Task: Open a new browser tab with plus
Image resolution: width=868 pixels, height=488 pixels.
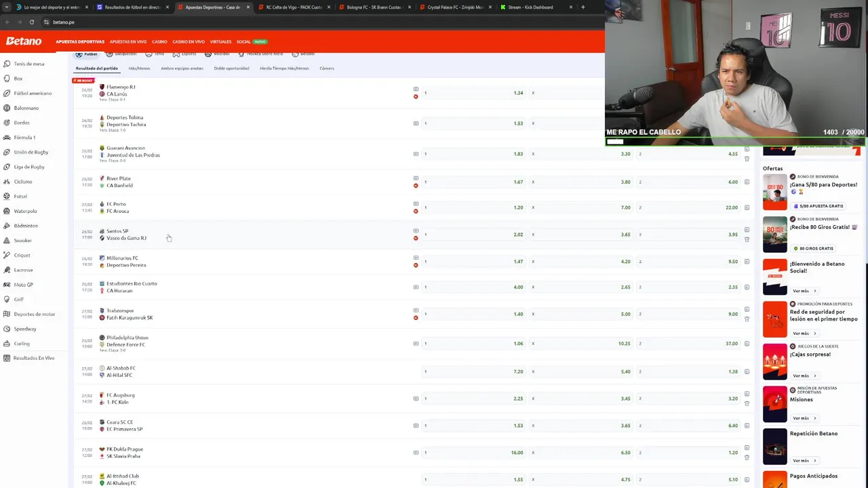Action: (583, 7)
